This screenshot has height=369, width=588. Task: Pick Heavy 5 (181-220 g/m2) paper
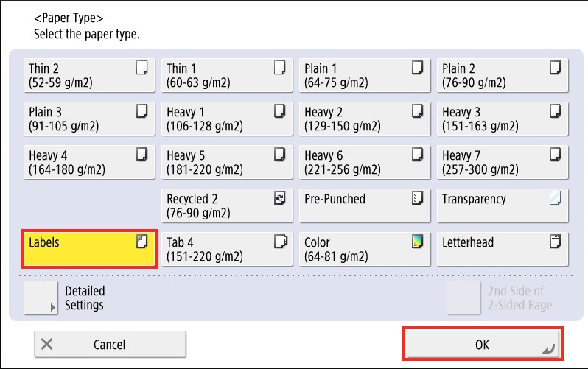click(x=227, y=162)
